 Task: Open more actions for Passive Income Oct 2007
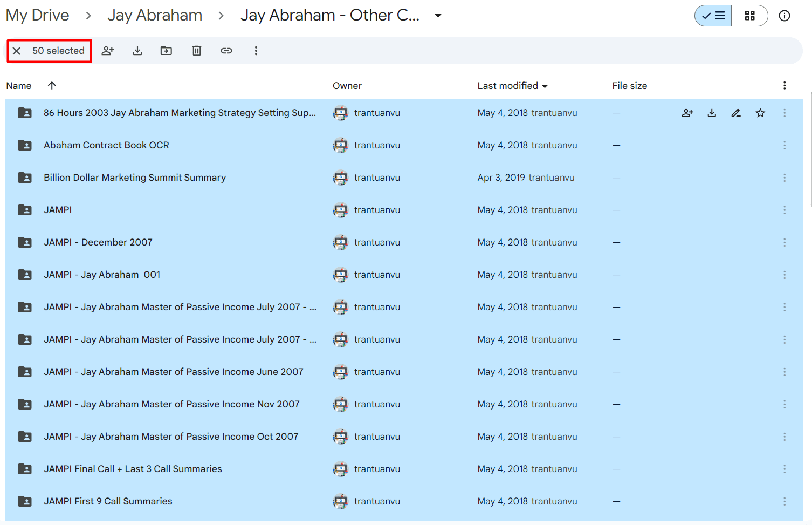click(x=785, y=437)
